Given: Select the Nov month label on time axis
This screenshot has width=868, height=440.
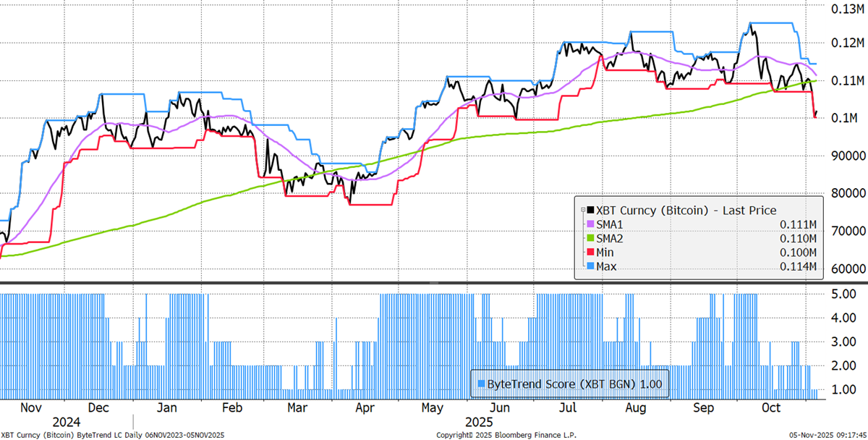Looking at the screenshot, I should (30, 407).
